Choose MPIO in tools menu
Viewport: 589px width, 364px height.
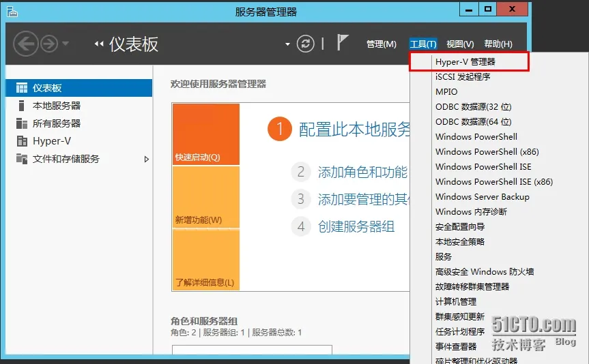(446, 91)
